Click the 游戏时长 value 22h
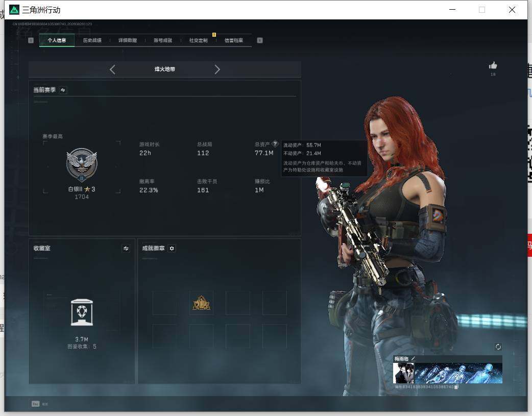 [x=145, y=153]
